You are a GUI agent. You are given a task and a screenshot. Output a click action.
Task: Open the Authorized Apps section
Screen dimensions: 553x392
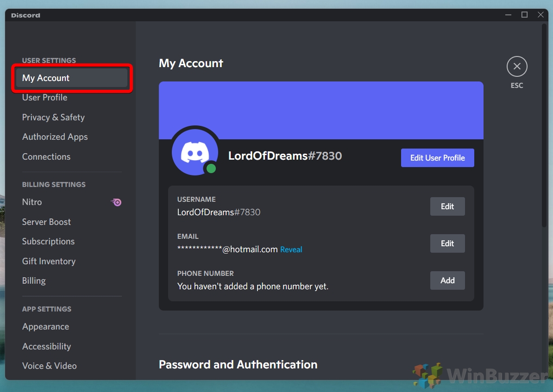click(x=55, y=137)
